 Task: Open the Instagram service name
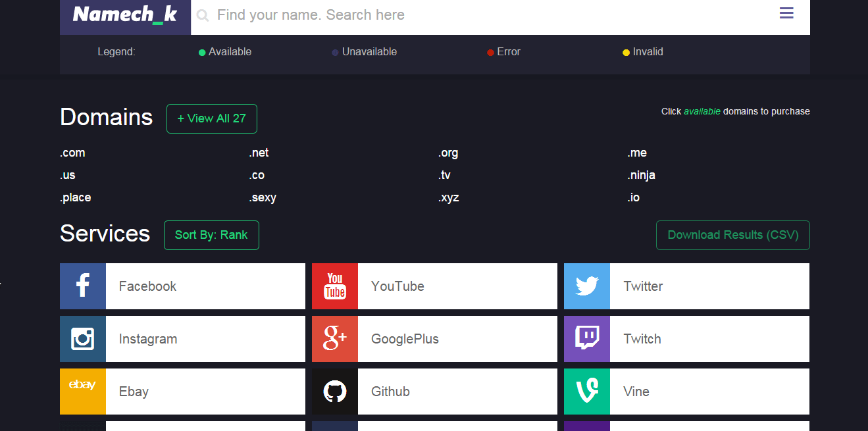point(148,339)
